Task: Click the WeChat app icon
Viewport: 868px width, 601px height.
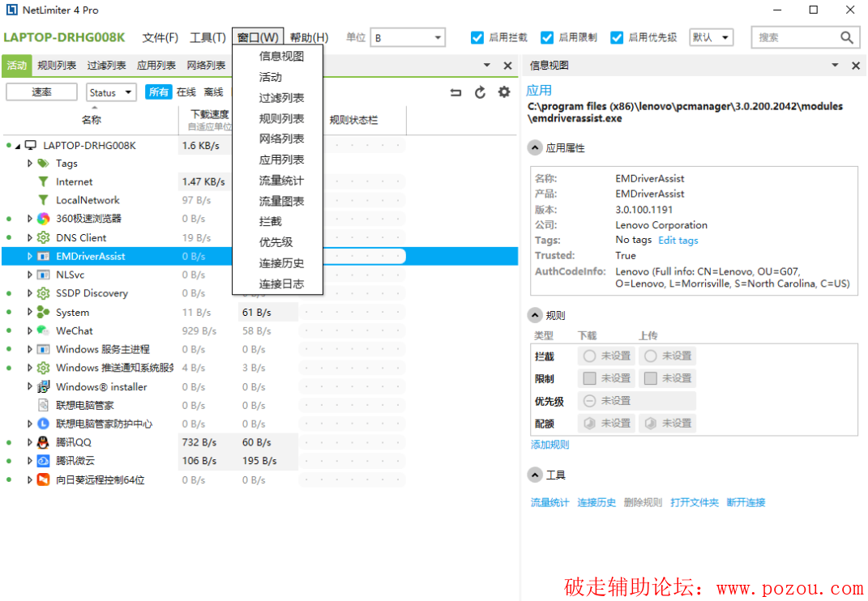Action: pyautogui.click(x=43, y=330)
